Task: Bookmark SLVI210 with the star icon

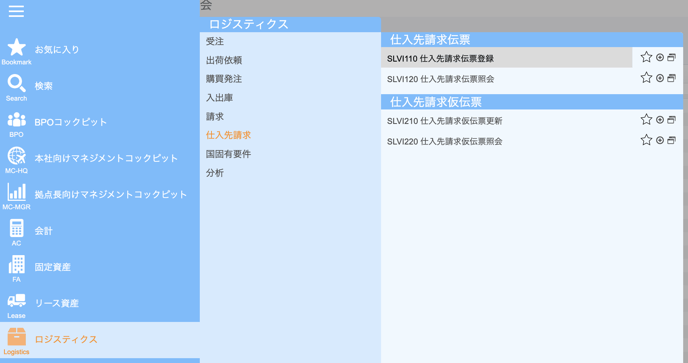Action: click(646, 119)
